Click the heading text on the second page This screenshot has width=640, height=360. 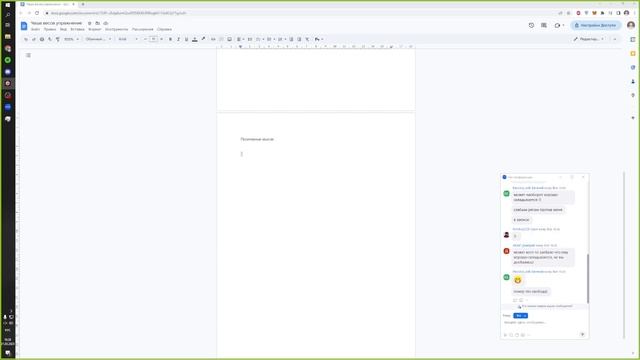(257, 139)
